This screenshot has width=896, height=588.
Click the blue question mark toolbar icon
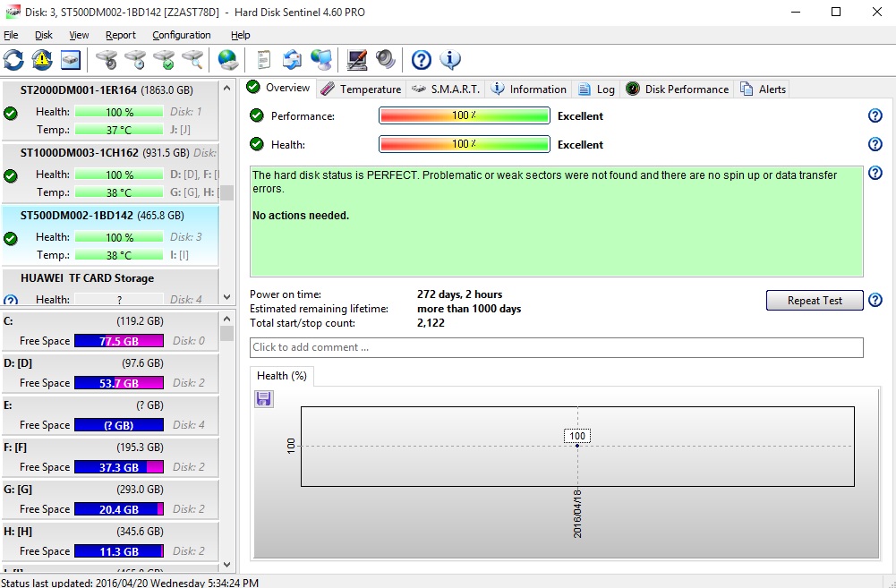422,60
